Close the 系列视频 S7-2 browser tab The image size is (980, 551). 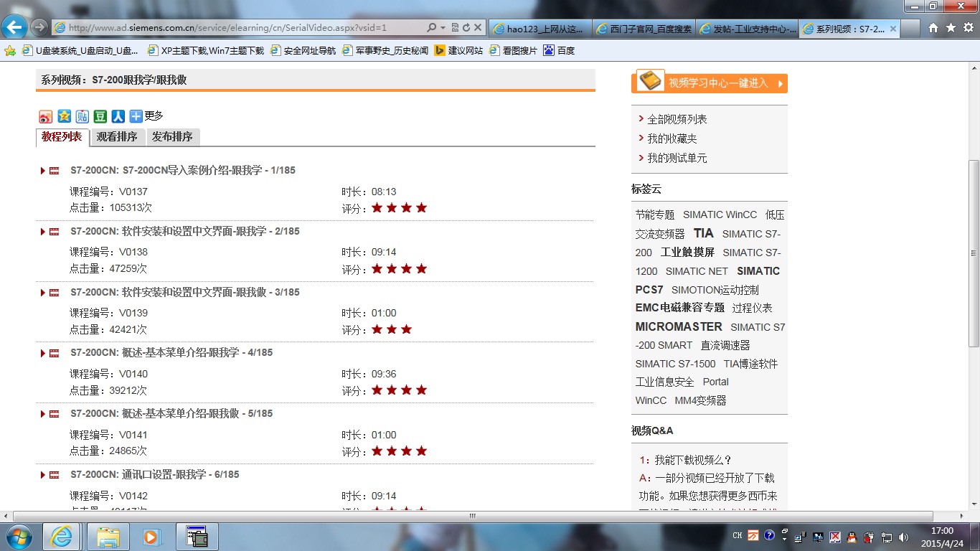[x=893, y=29]
